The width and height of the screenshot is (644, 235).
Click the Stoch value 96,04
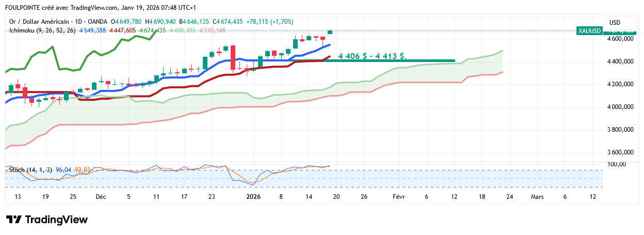point(63,169)
